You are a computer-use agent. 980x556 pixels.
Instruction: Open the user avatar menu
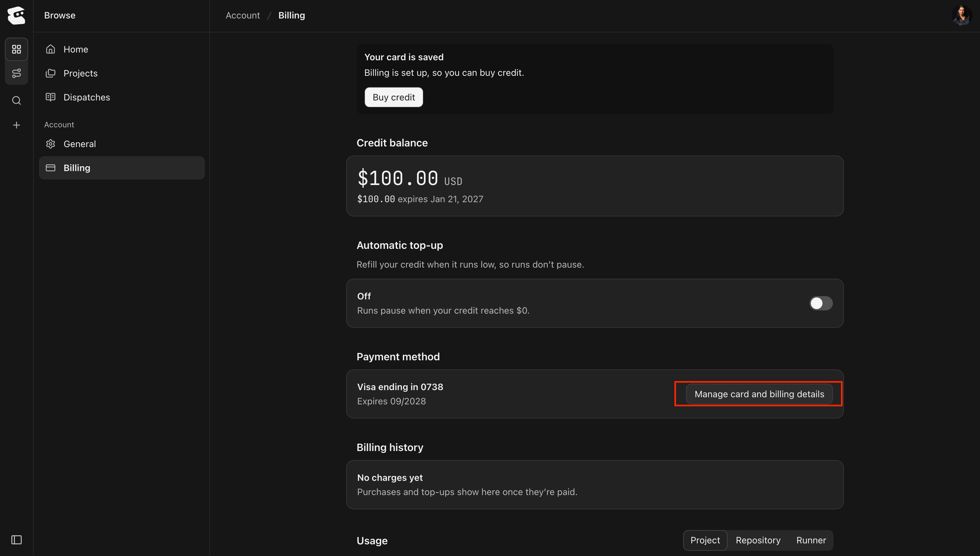point(961,15)
